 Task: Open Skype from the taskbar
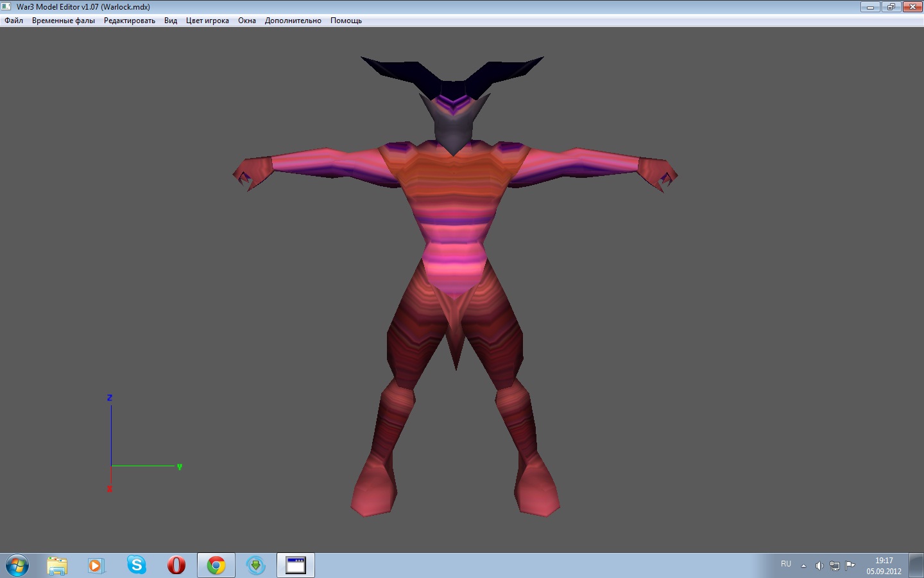[x=136, y=565]
